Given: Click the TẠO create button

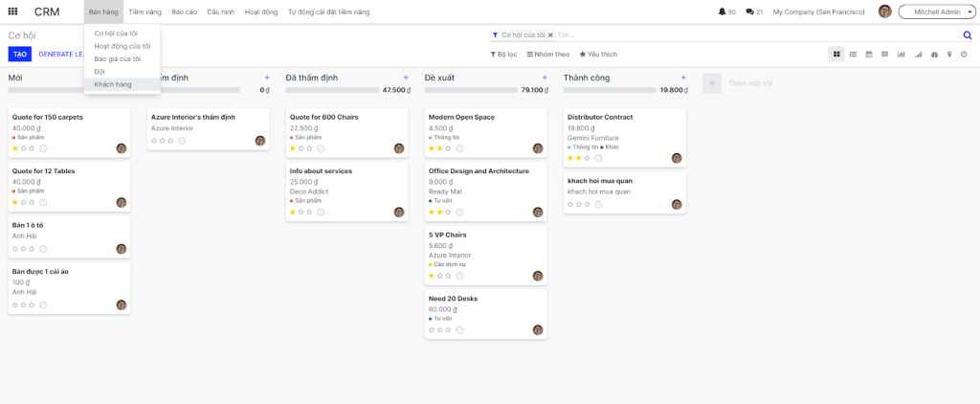Looking at the screenshot, I should tap(20, 55).
